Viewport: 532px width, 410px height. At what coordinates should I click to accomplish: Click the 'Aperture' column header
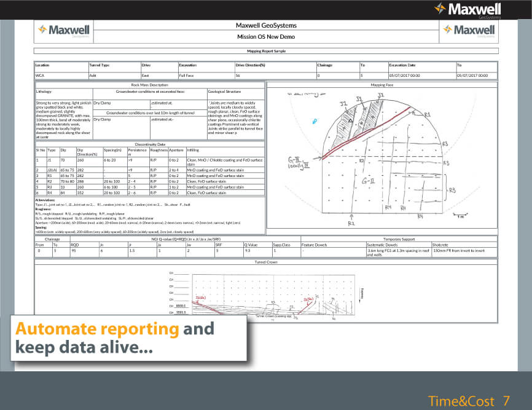(176, 150)
